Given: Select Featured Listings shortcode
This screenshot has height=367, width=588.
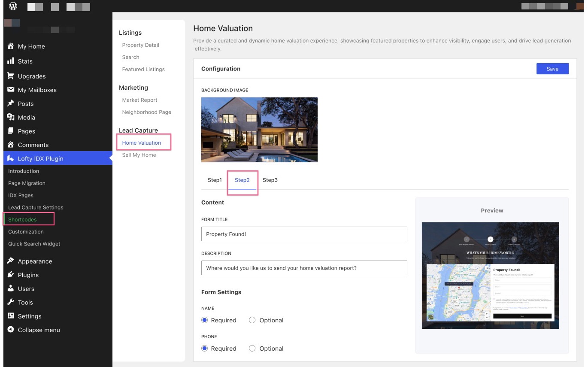Looking at the screenshot, I should click(x=143, y=69).
